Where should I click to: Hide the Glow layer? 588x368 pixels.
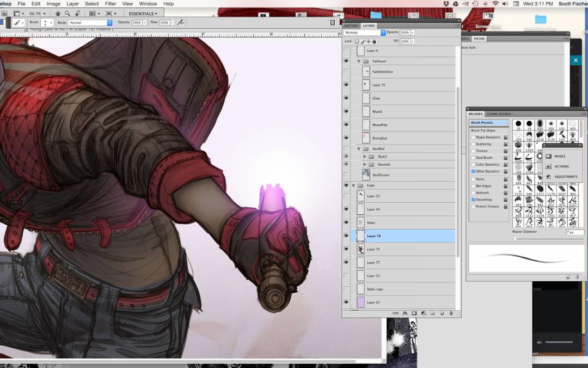346,98
